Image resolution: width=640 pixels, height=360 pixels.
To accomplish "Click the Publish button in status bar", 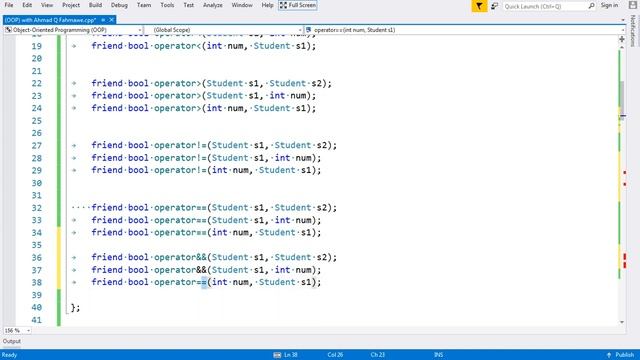I will (x=624, y=355).
